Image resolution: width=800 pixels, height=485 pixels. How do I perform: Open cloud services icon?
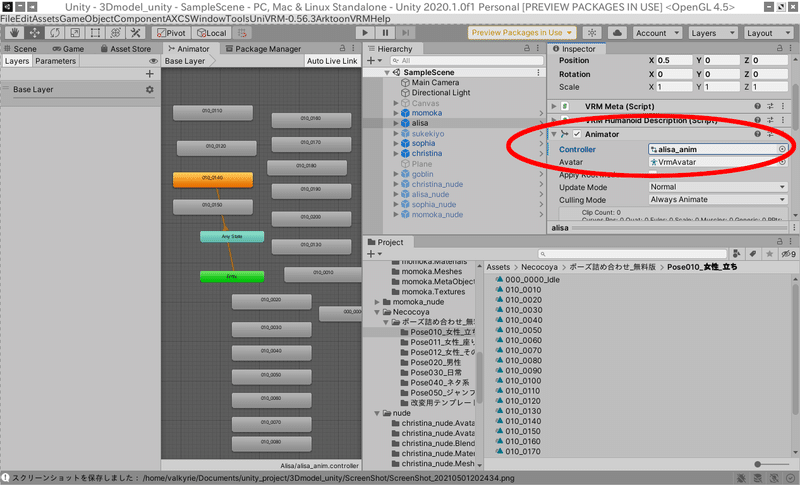617,33
